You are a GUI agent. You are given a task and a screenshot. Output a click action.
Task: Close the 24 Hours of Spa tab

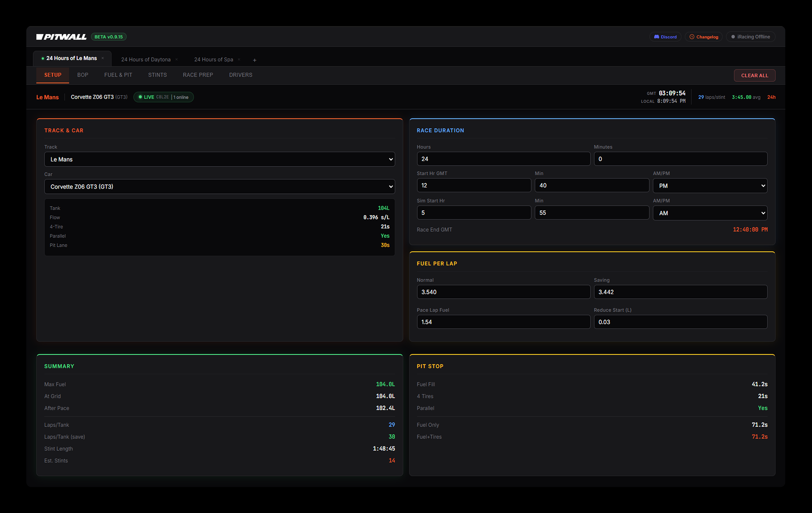[239, 59]
